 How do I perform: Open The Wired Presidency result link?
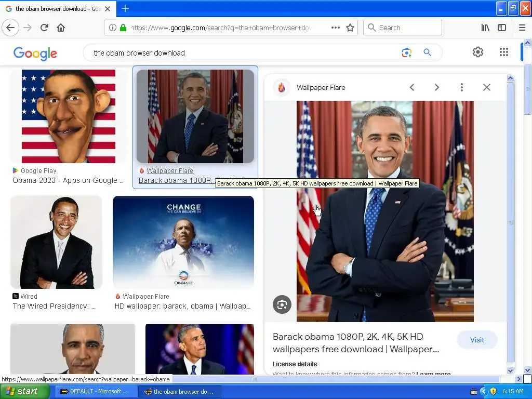54,306
